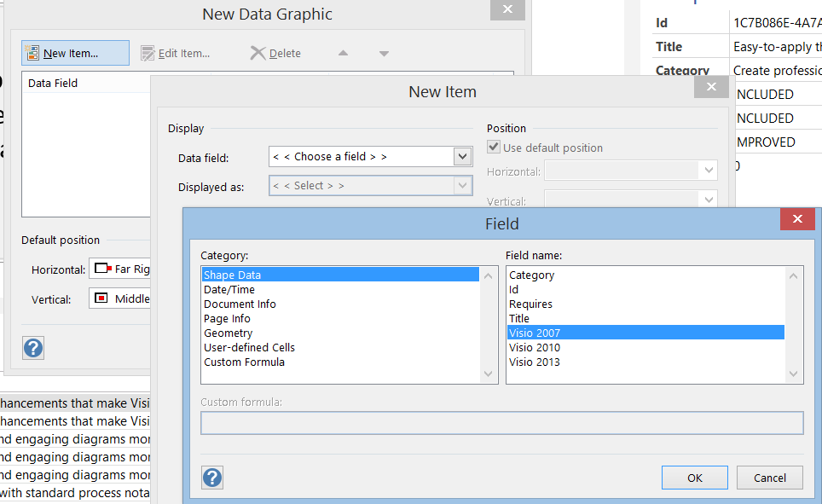The height and width of the screenshot is (504, 822).
Task: Click the Cancel button
Action: pyautogui.click(x=770, y=478)
